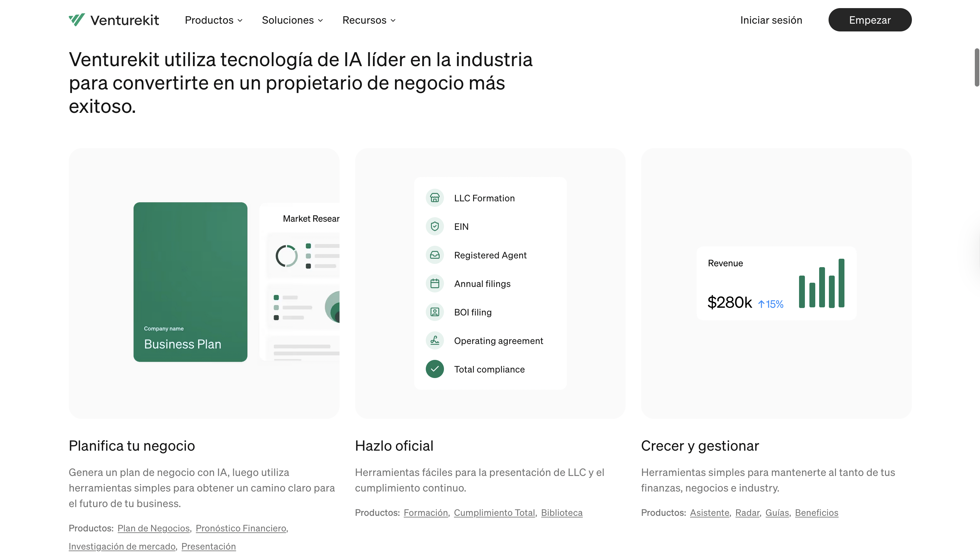This screenshot has height=557, width=980.
Task: Click the Annual filings calendar icon
Action: click(435, 284)
